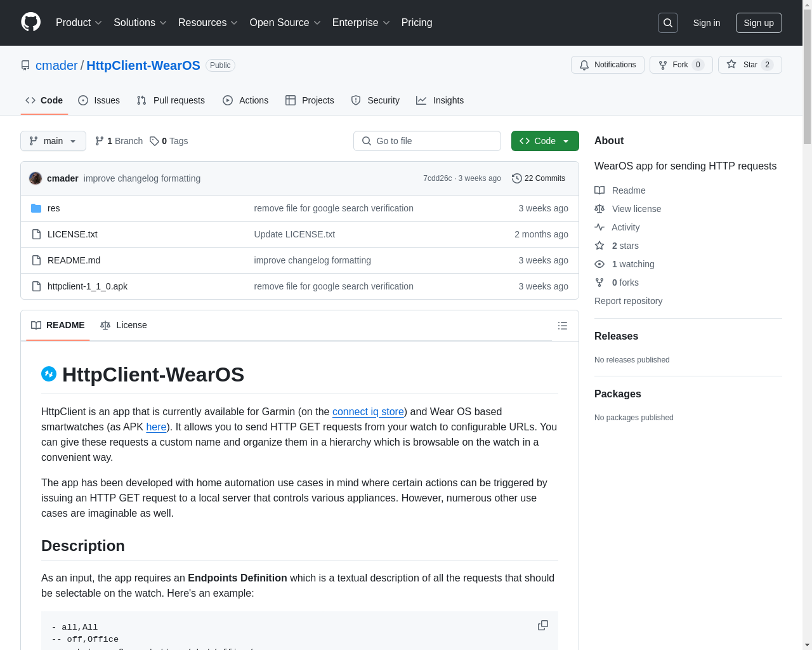Click the '2 months ago' timestamp
Screen dimensions: 812x650
[541, 234]
